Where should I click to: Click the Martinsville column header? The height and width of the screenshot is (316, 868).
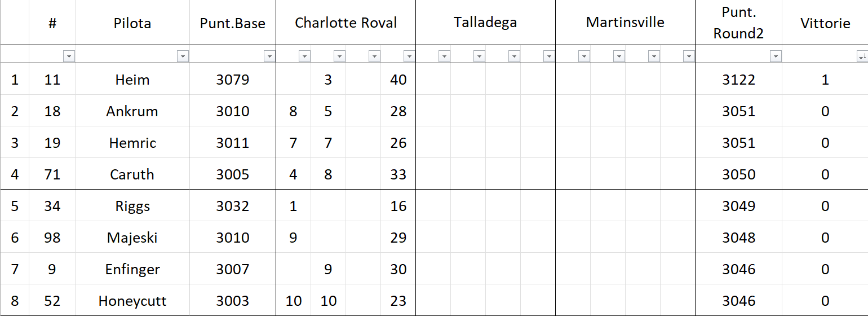pos(625,23)
